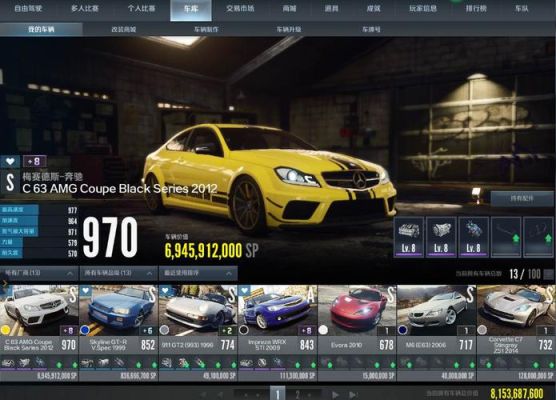This screenshot has width=556, height=400.
Task: Click the next page arrow in pagination
Action: (x=335, y=394)
